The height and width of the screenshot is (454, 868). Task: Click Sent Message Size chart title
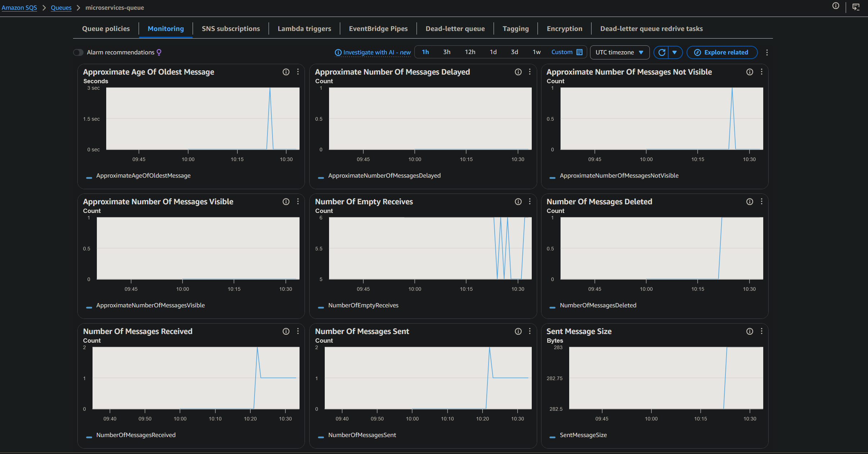(x=579, y=331)
